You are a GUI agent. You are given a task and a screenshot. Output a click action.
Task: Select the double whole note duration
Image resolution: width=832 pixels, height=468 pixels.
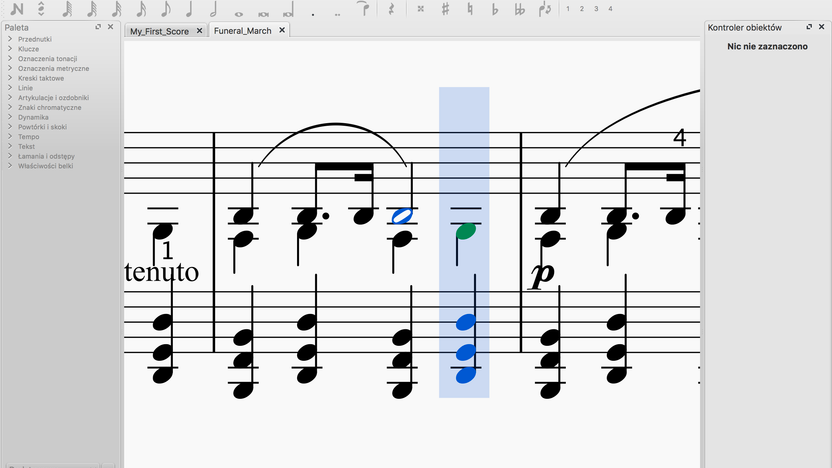[263, 14]
